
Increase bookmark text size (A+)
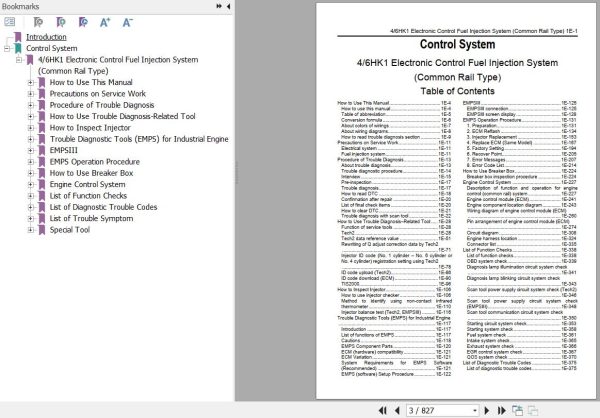pos(105,23)
